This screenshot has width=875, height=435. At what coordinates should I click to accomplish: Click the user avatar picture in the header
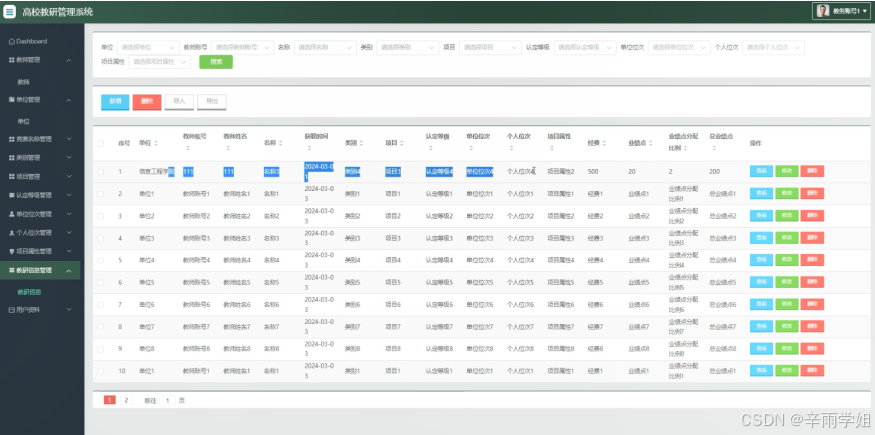click(823, 11)
